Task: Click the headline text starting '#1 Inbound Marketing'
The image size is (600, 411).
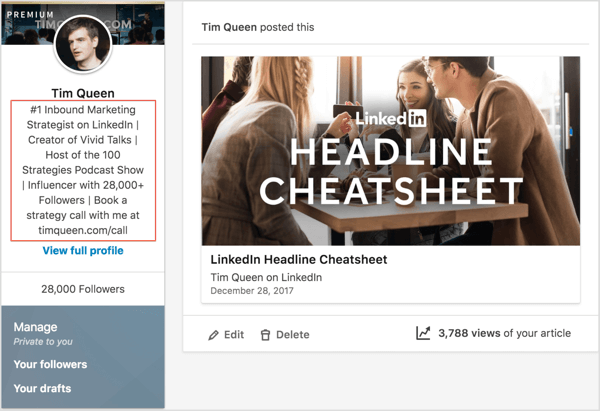Action: [x=83, y=170]
